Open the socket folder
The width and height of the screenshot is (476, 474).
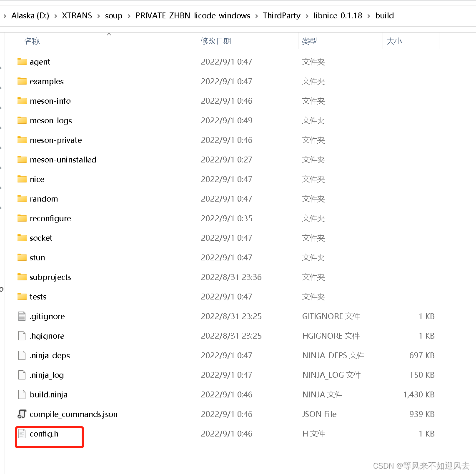[x=41, y=238]
